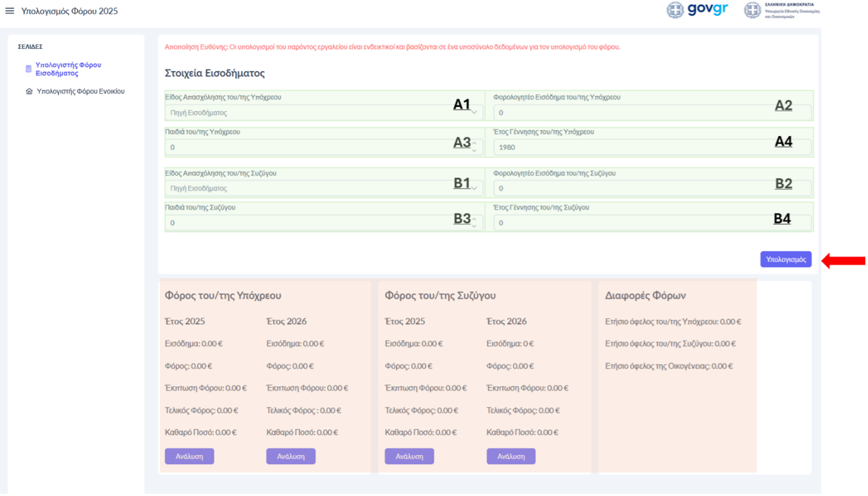
Task: Click spouse's taxable income field
Action: pyautogui.click(x=630, y=189)
